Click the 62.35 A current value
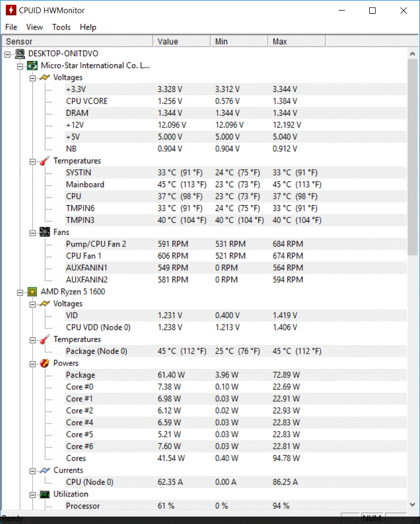Screen dimensions: 420x524 click(170, 482)
